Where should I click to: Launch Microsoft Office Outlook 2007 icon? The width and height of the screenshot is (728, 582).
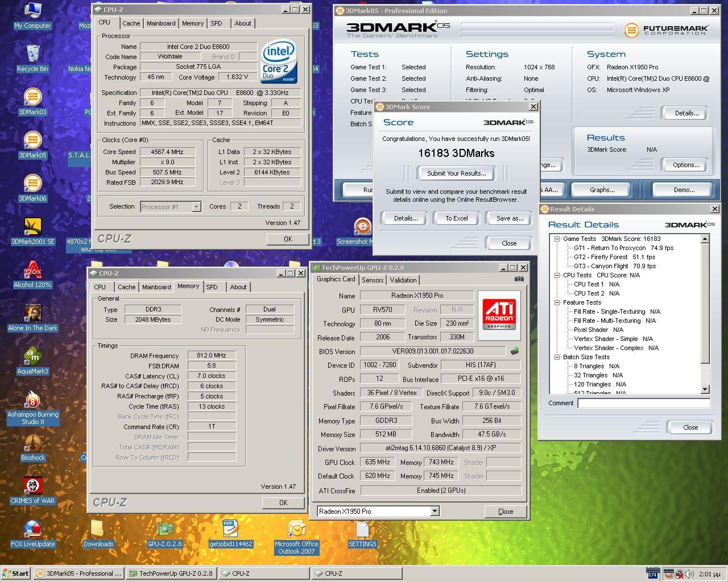(x=296, y=537)
